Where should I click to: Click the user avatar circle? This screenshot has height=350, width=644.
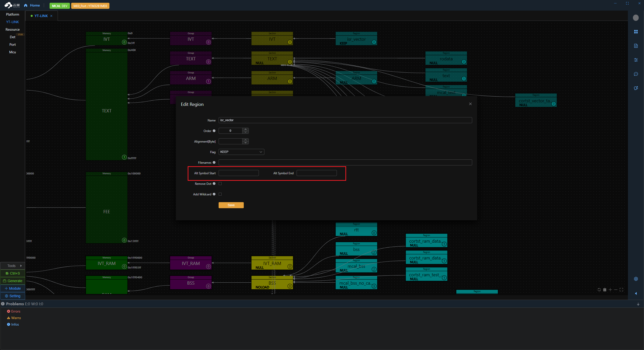pyautogui.click(x=636, y=18)
